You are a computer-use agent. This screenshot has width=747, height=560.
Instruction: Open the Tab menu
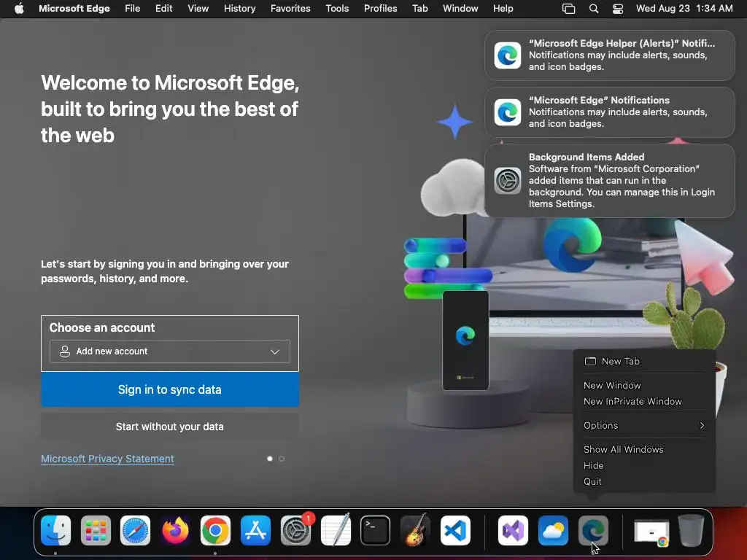[419, 8]
